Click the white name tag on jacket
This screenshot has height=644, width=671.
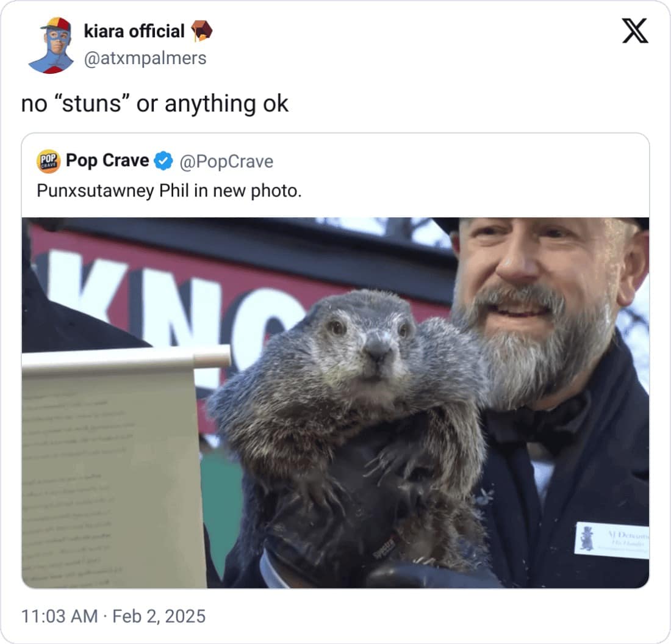point(611,540)
